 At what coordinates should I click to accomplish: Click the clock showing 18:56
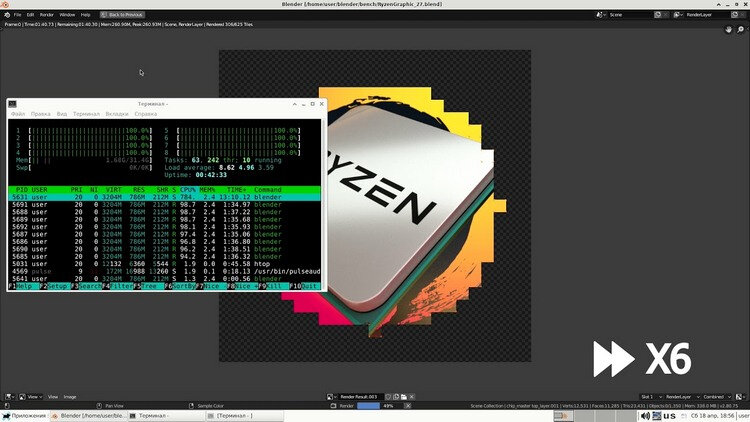click(x=712, y=416)
